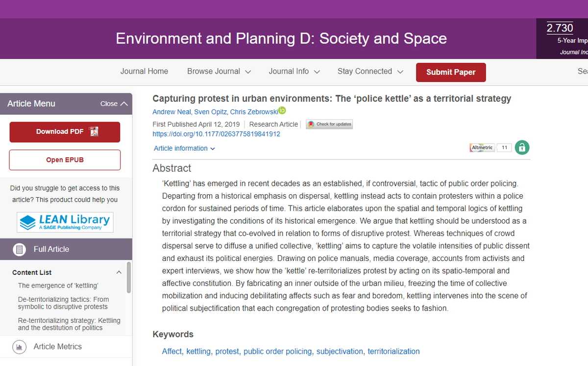Click the Article Metrics chart icon
The height and width of the screenshot is (366, 588).
pyautogui.click(x=19, y=346)
